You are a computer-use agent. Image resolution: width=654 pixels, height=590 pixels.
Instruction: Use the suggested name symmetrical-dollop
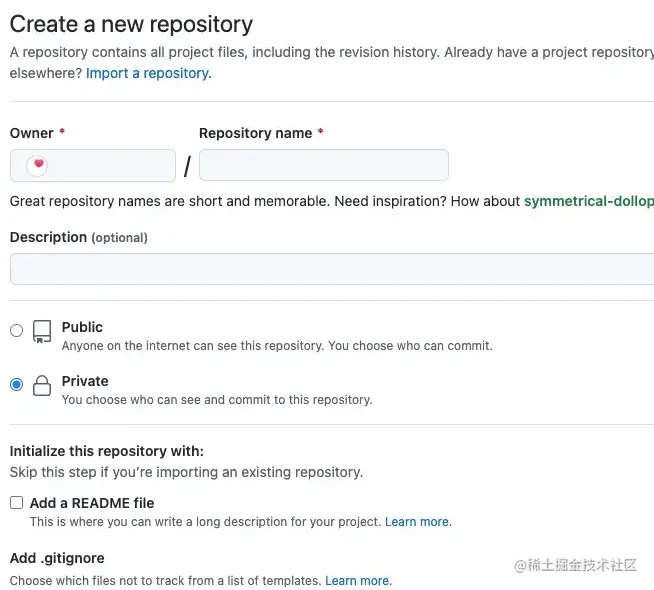[x=589, y=201]
